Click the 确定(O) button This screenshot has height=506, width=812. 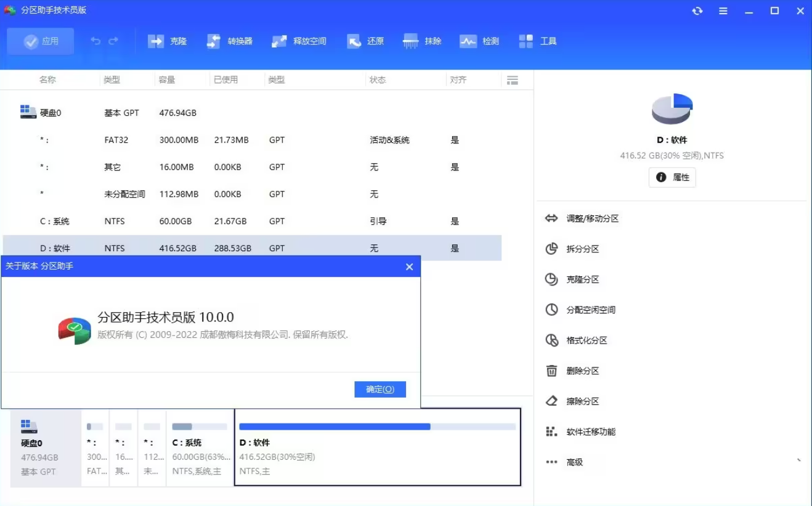point(380,389)
